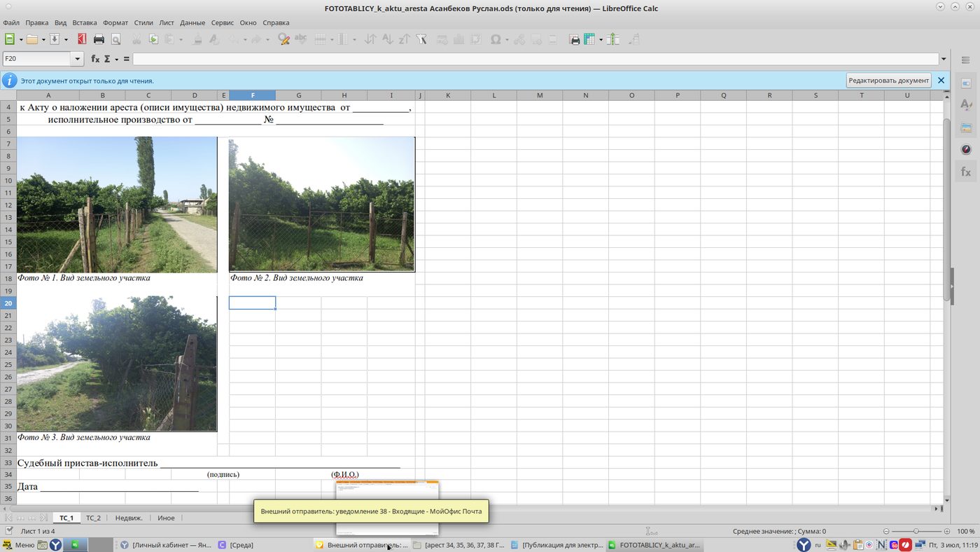The width and height of the screenshot is (980, 552).
Task: Open the Function Wizard fx icon
Action: coord(95,59)
